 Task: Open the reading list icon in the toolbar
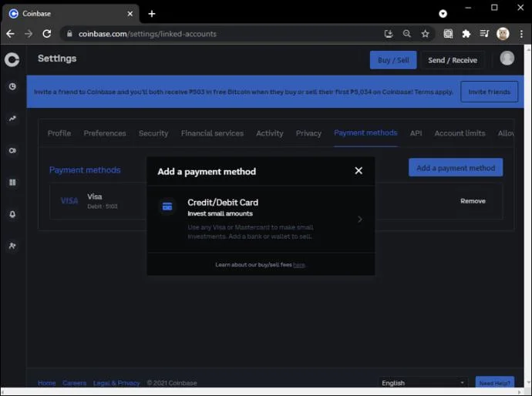tap(448, 34)
